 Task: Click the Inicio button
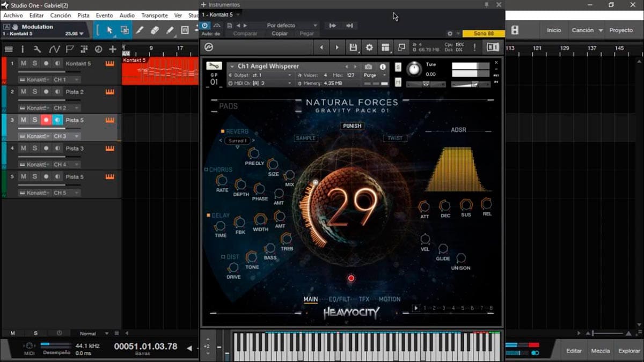(554, 31)
